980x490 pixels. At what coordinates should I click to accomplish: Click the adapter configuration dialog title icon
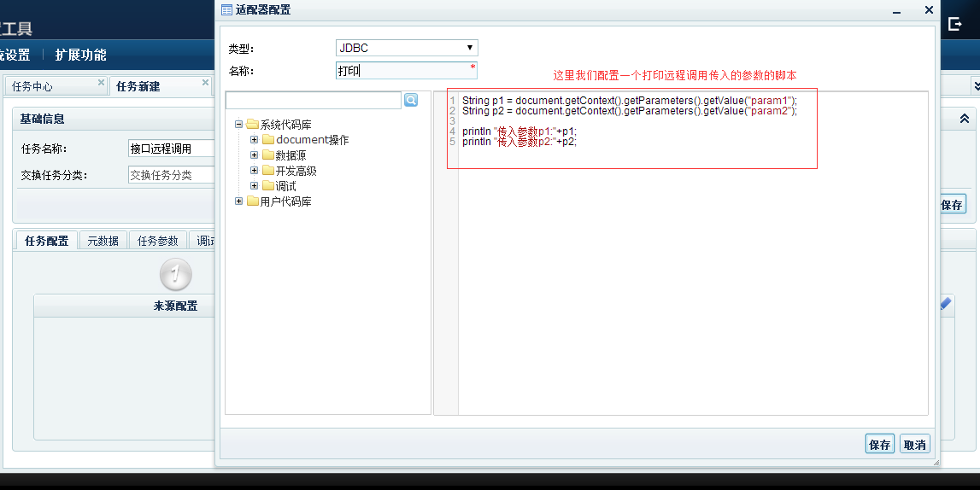point(227,10)
